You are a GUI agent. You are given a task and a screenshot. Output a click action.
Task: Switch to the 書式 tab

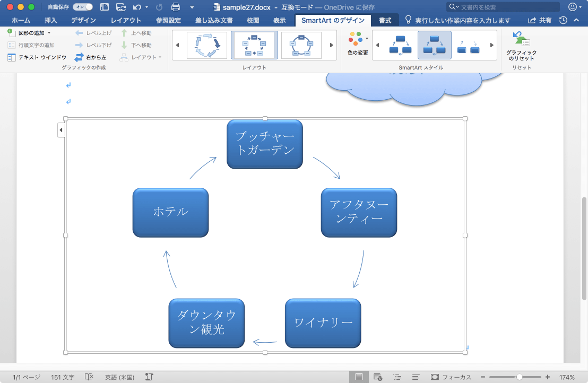(385, 20)
